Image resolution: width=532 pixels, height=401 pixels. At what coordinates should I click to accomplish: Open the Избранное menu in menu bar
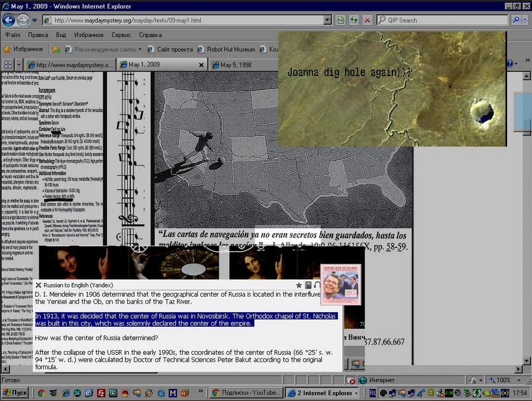[x=89, y=35]
